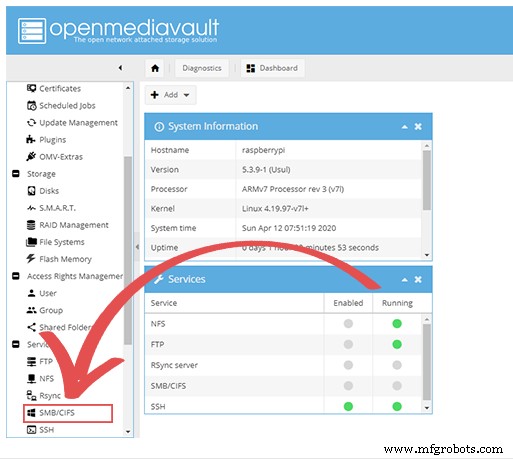
Task: Open Disks in the sidebar
Action: (43, 191)
